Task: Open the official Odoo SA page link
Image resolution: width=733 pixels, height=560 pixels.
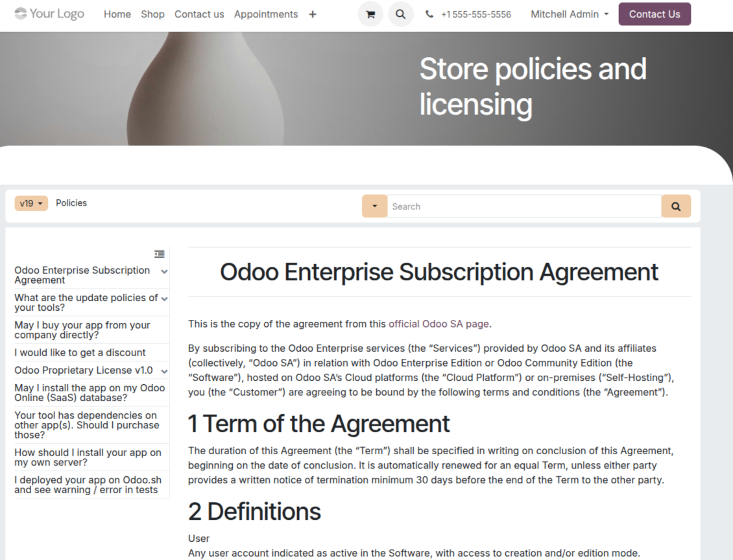Action: 439,324
